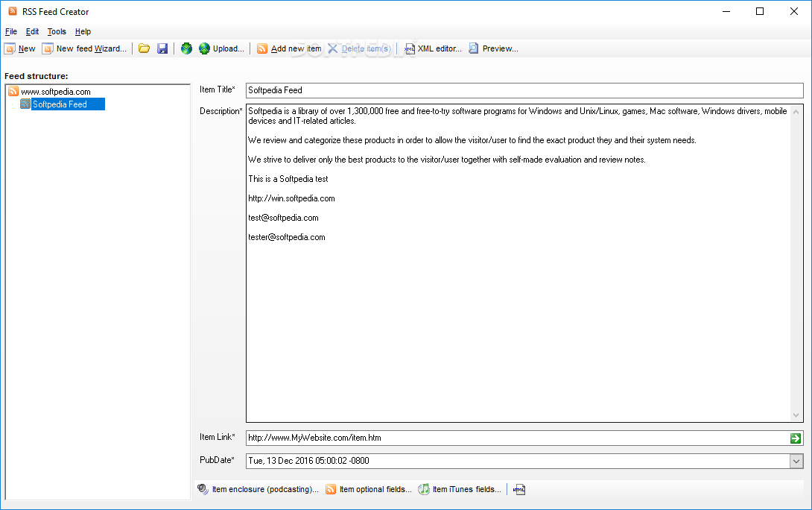Click tester@softpedia.com line in description
Screen dimensions: 812x510
[x=286, y=237]
